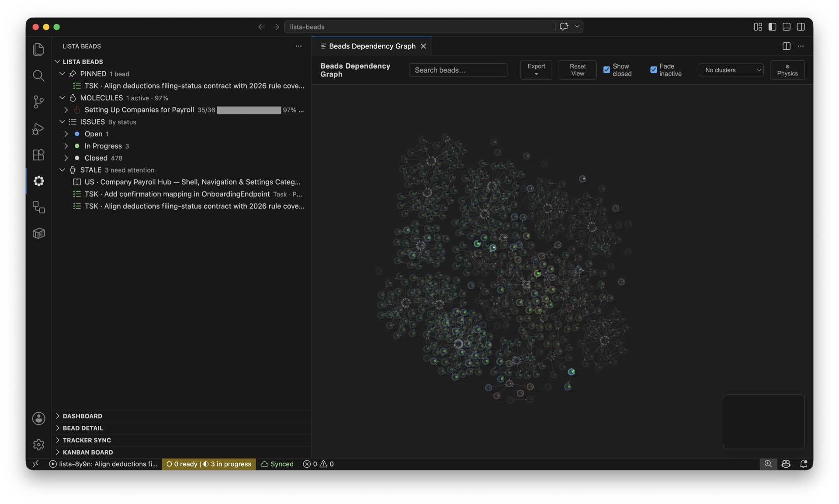Expand the TRACKER SYNC section

pos(181,440)
